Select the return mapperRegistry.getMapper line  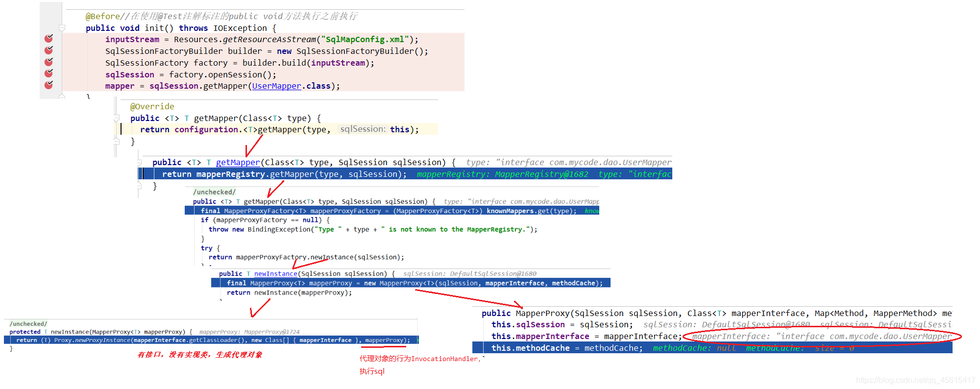coord(405,174)
